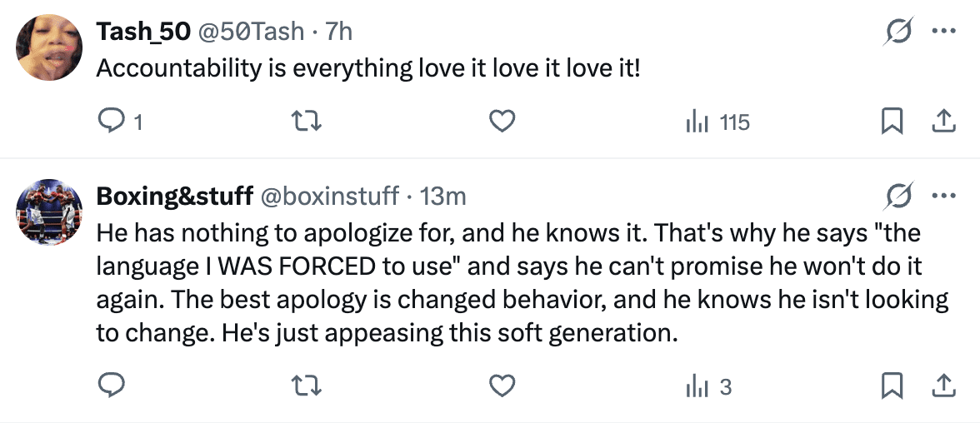The height and width of the screenshot is (423, 980).
Task: View analytics showing 115 views
Action: click(717, 122)
